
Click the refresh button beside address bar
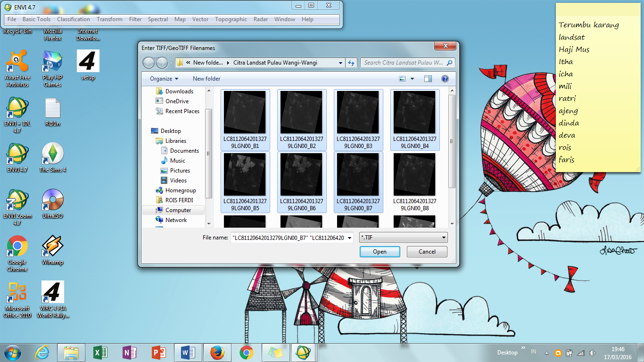(351, 63)
